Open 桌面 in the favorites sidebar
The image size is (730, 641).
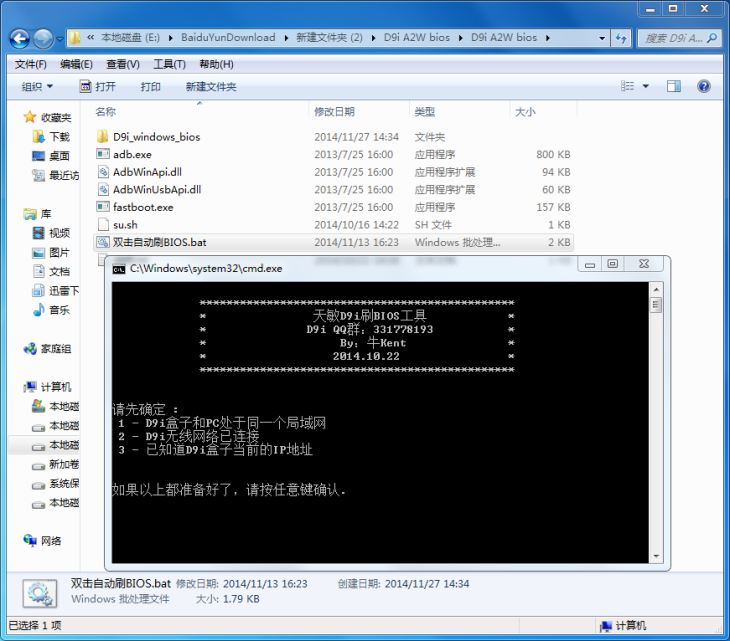point(51,156)
